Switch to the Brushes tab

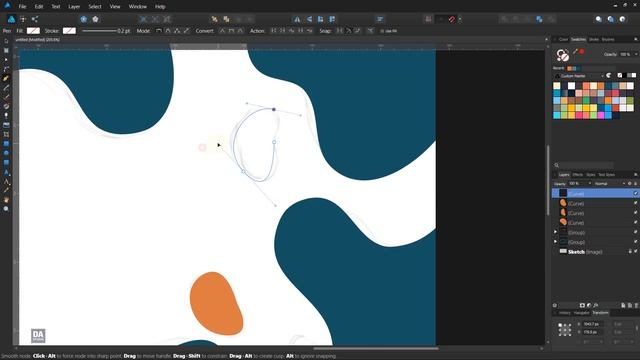click(x=608, y=40)
